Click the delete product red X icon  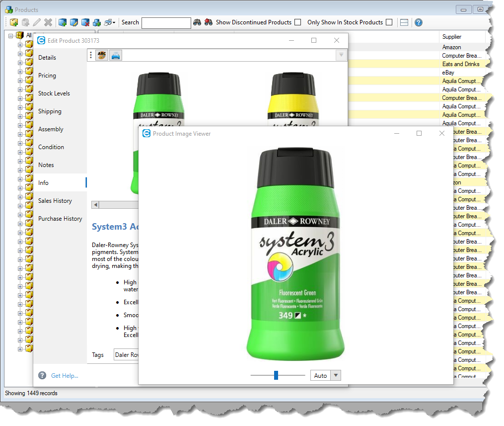(x=85, y=22)
